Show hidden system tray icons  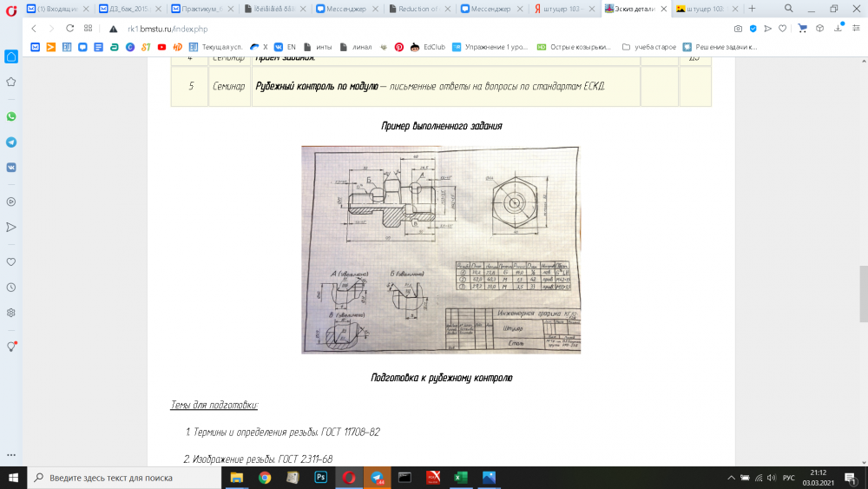point(731,478)
